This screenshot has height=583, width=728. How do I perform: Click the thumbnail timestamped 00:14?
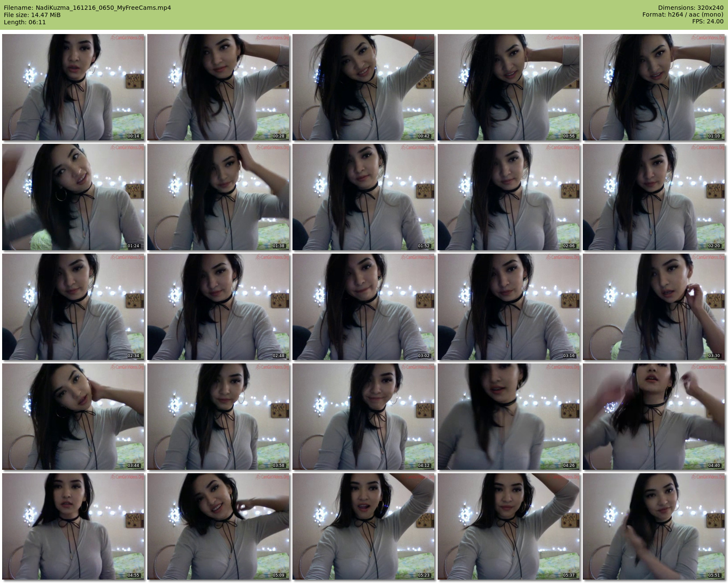point(73,87)
